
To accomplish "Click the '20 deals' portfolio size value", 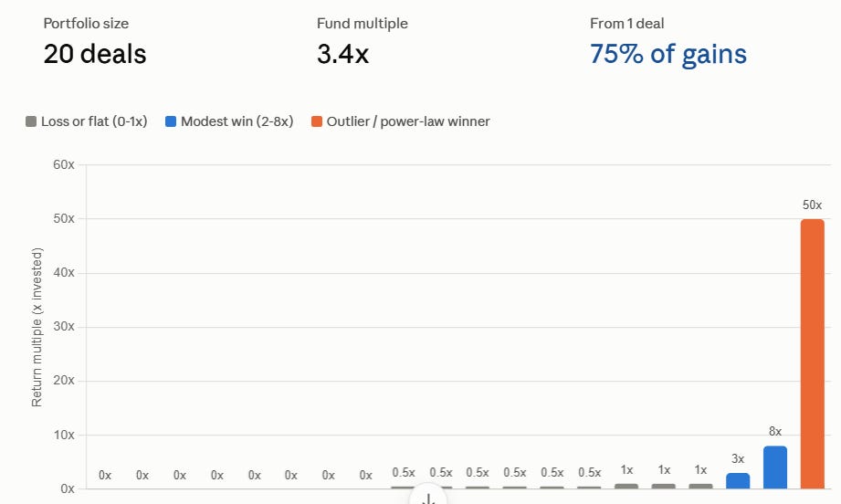I will pos(95,54).
